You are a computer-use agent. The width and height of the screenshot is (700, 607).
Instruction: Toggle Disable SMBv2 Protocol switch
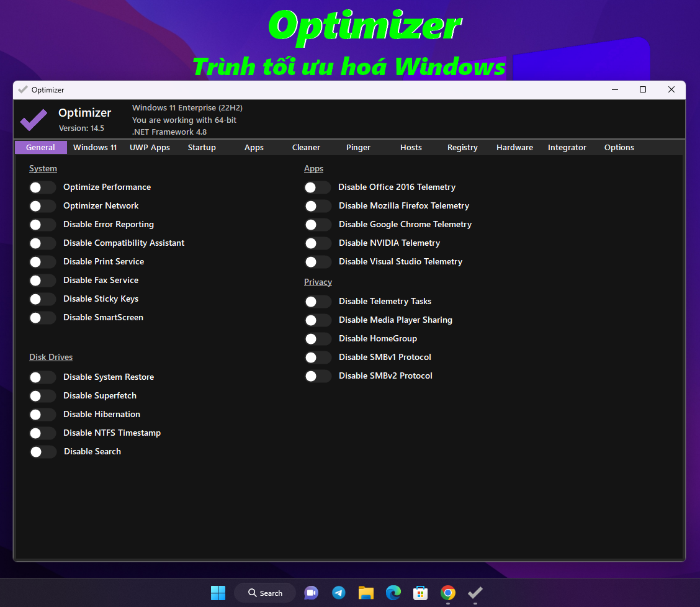(x=318, y=376)
